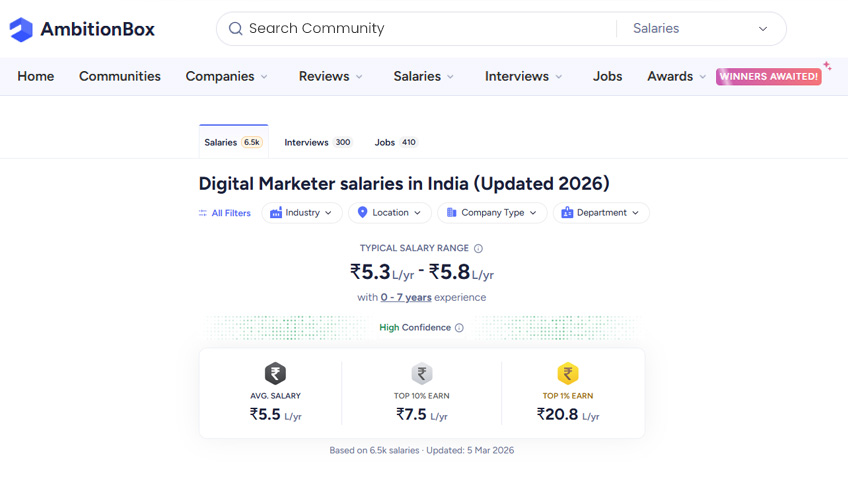Click the 0 - 7 years experience link

pos(406,297)
